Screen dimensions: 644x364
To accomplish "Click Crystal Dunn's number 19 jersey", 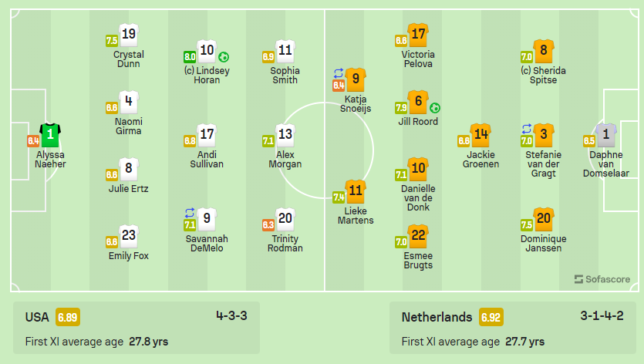I will [x=129, y=35].
